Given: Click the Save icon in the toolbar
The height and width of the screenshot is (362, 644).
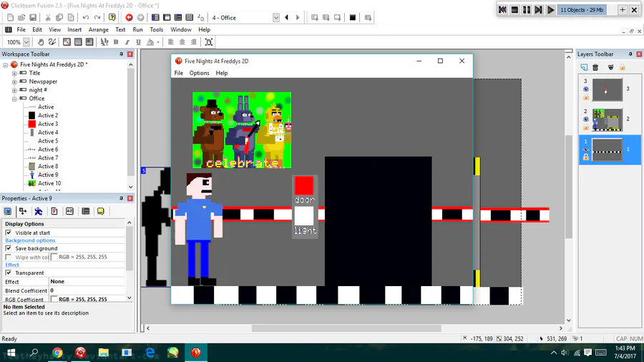Looking at the screenshot, I should click(x=33, y=18).
